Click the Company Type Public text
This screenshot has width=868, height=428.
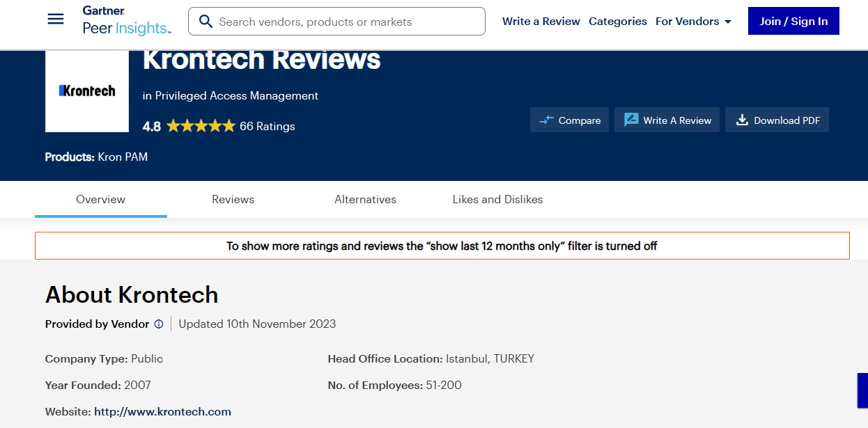click(x=104, y=359)
